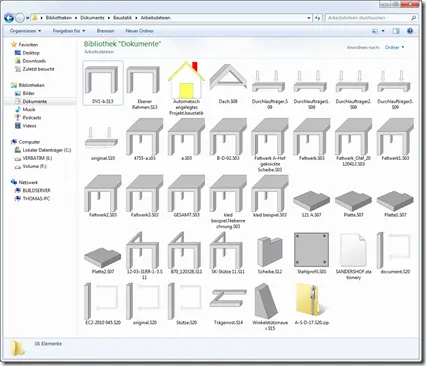Select the SANDERSHOF stationery document icon
426x366 pixels.
point(353,250)
